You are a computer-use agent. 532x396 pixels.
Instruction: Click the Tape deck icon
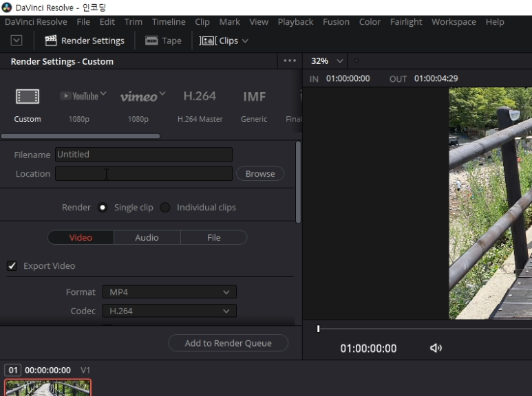pos(151,41)
